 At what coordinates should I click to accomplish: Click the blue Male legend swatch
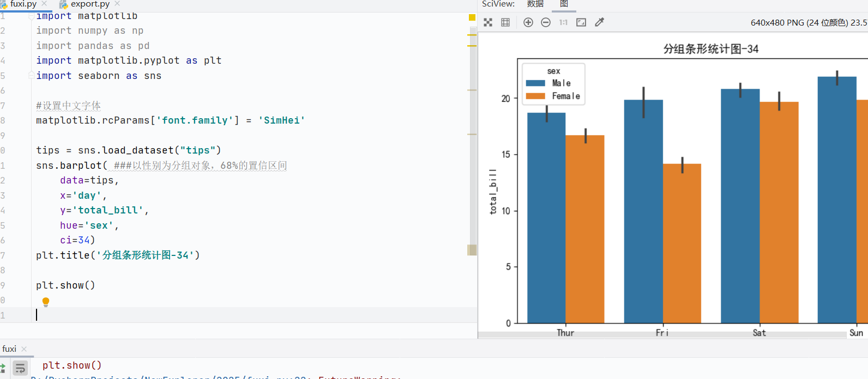tap(535, 83)
